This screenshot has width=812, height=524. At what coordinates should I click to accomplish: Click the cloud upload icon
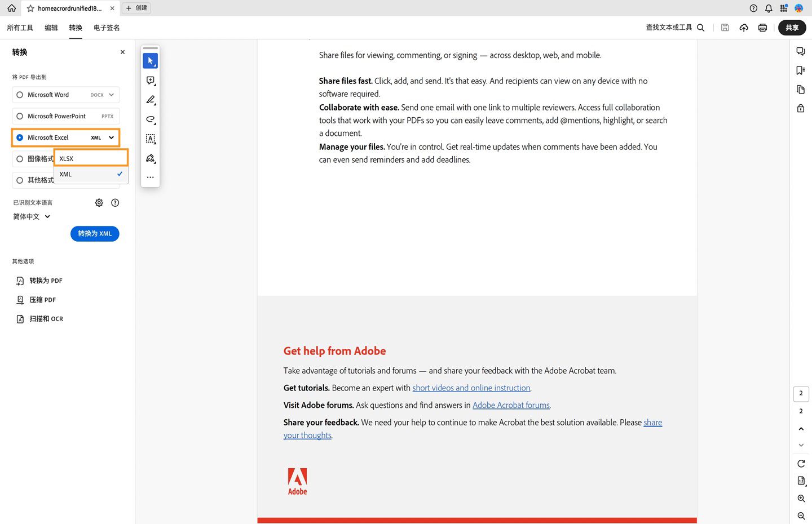tap(744, 28)
